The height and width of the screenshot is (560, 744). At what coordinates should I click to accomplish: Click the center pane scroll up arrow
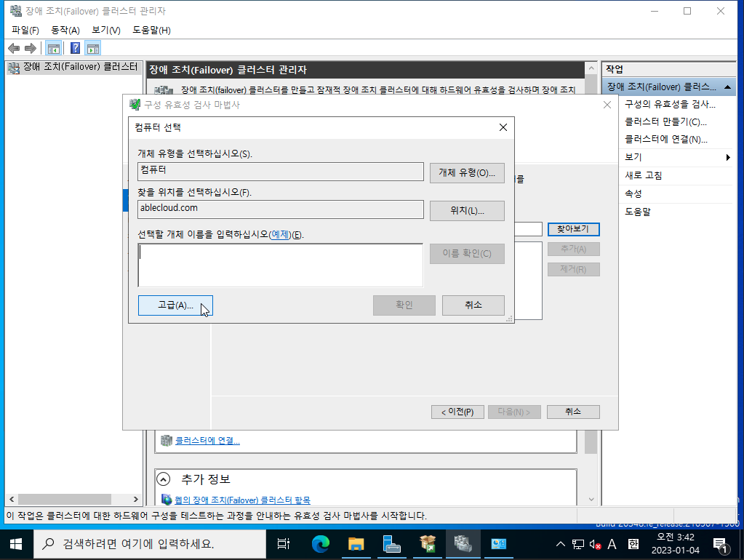591,68
